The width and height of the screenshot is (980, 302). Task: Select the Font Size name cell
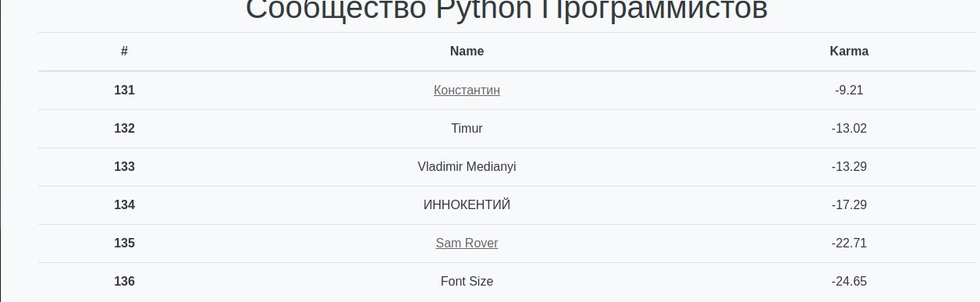(x=467, y=281)
